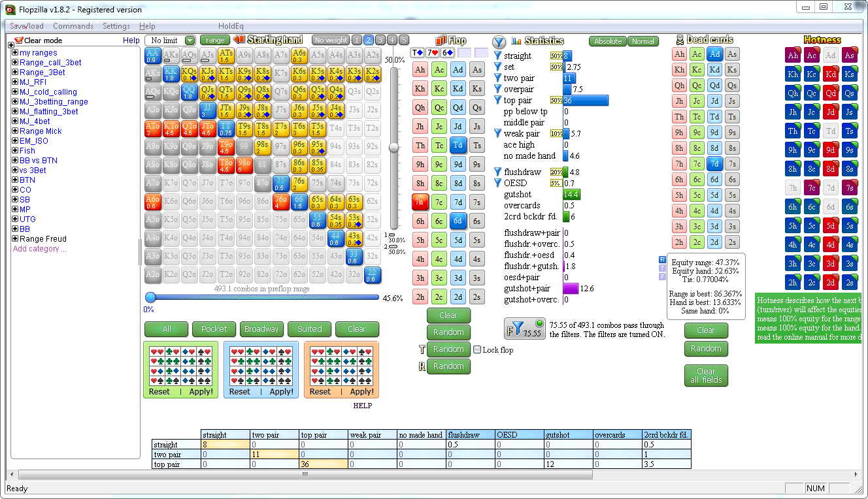Click the vertical range percentage slider handle
Screen dimensions: 868x499
(393, 147)
